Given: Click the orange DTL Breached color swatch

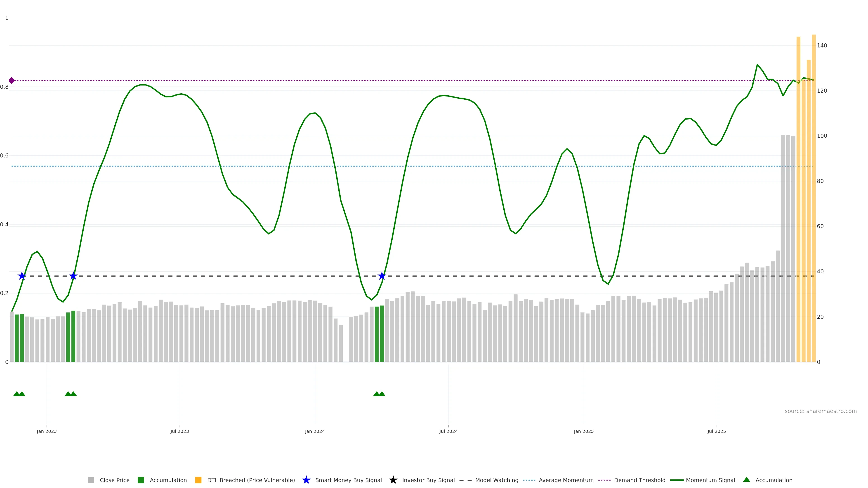Looking at the screenshot, I should tap(198, 480).
